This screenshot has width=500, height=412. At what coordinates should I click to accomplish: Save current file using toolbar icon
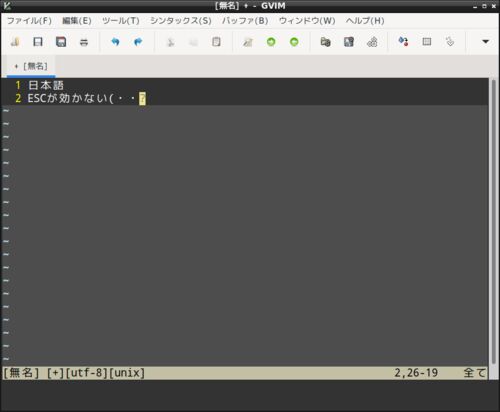click(x=38, y=42)
